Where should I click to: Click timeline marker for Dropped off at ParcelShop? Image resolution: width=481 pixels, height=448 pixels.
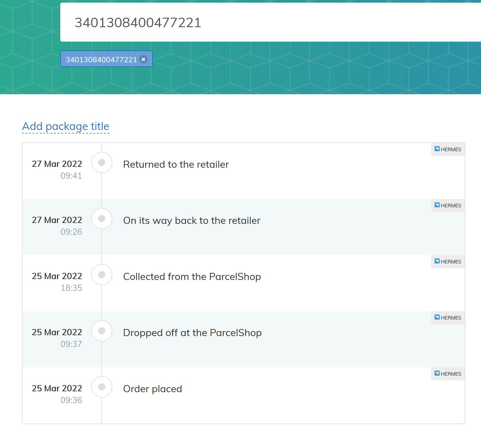pos(102,331)
